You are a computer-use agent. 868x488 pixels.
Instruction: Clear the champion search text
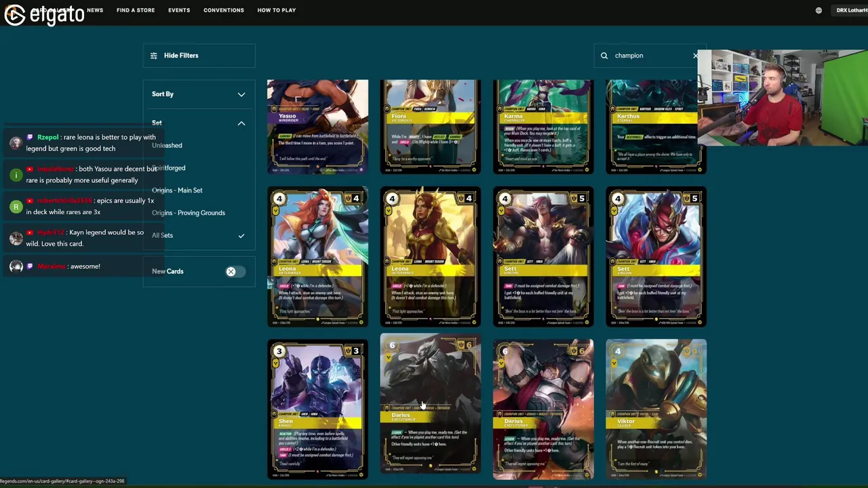point(695,56)
